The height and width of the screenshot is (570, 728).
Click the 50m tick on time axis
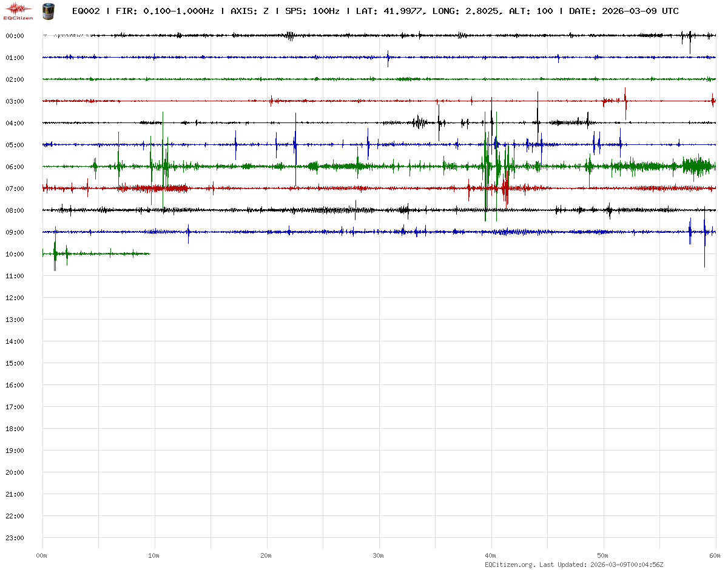point(603,555)
